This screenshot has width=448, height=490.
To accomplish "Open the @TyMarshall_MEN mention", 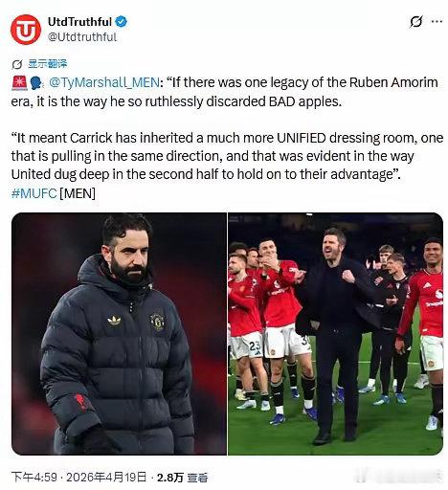I will [x=104, y=83].
